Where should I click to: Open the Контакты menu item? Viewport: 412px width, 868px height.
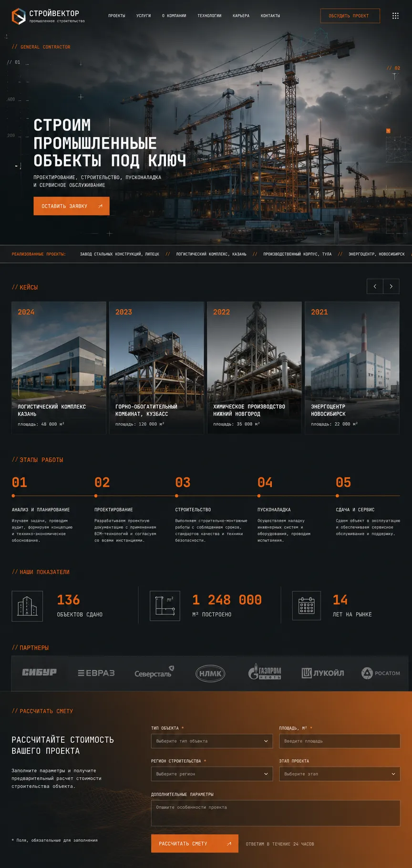tap(270, 16)
